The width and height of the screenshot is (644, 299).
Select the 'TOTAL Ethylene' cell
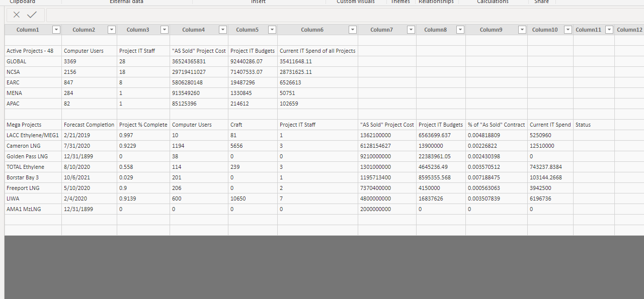pyautogui.click(x=33, y=167)
